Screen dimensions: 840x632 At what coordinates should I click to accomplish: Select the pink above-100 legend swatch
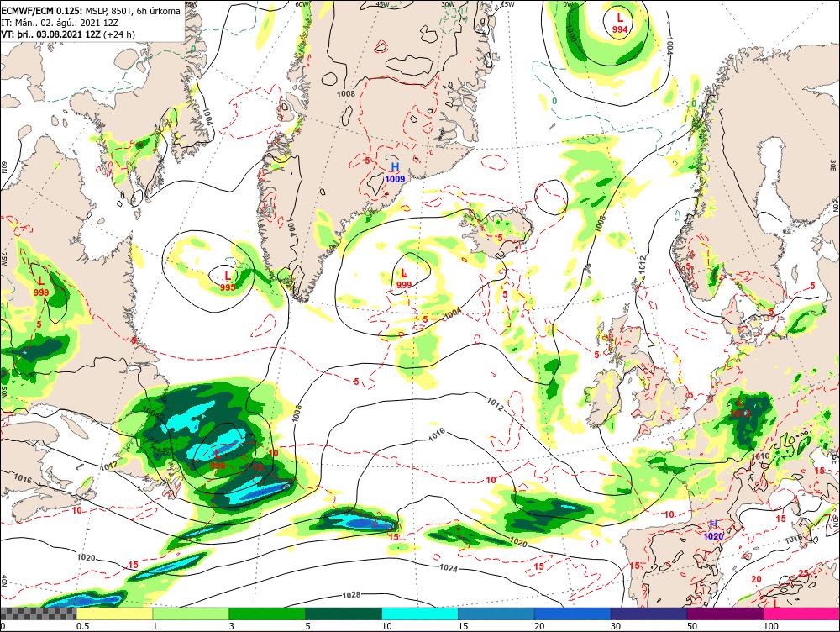(x=801, y=614)
